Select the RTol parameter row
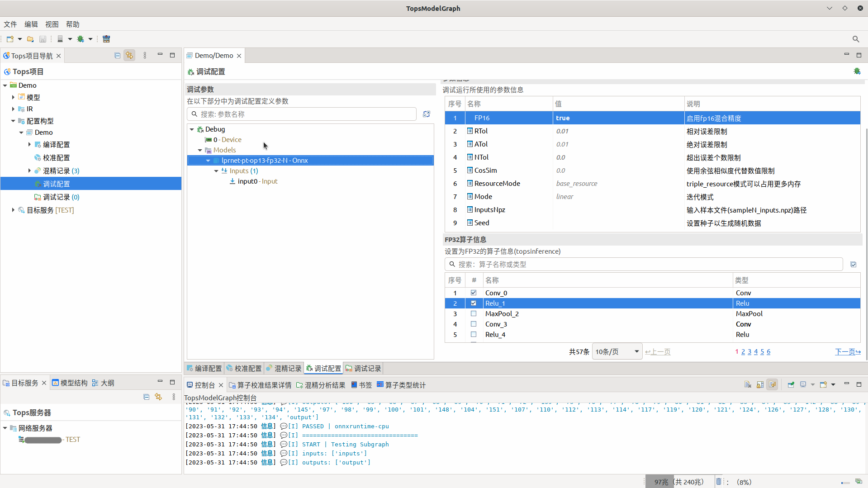868x488 pixels. [x=652, y=131]
